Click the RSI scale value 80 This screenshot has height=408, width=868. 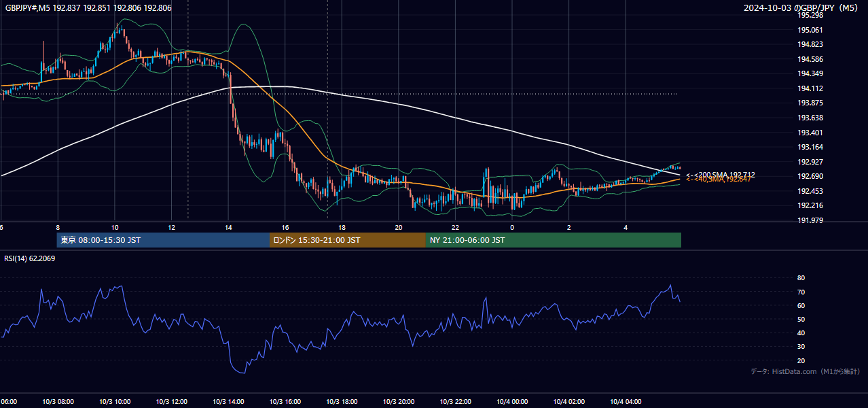pyautogui.click(x=801, y=278)
